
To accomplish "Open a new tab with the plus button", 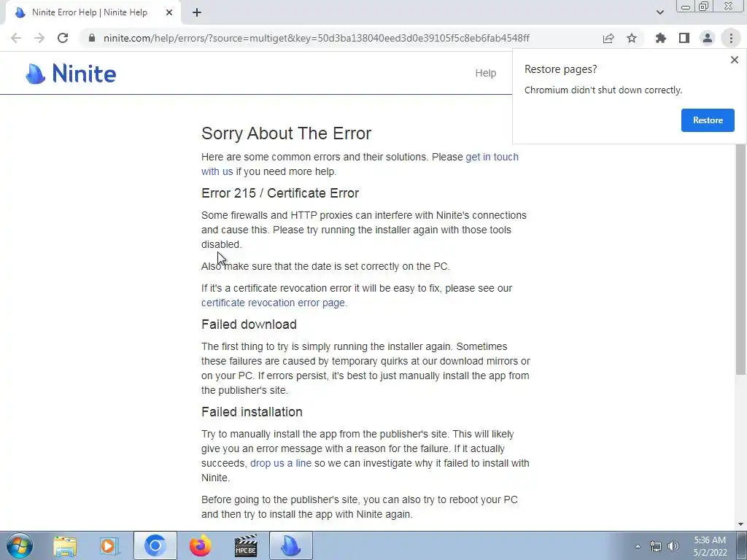I will pos(197,12).
